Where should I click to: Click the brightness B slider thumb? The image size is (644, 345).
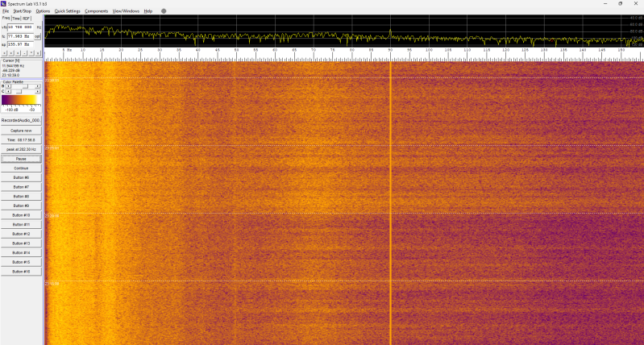coord(25,86)
